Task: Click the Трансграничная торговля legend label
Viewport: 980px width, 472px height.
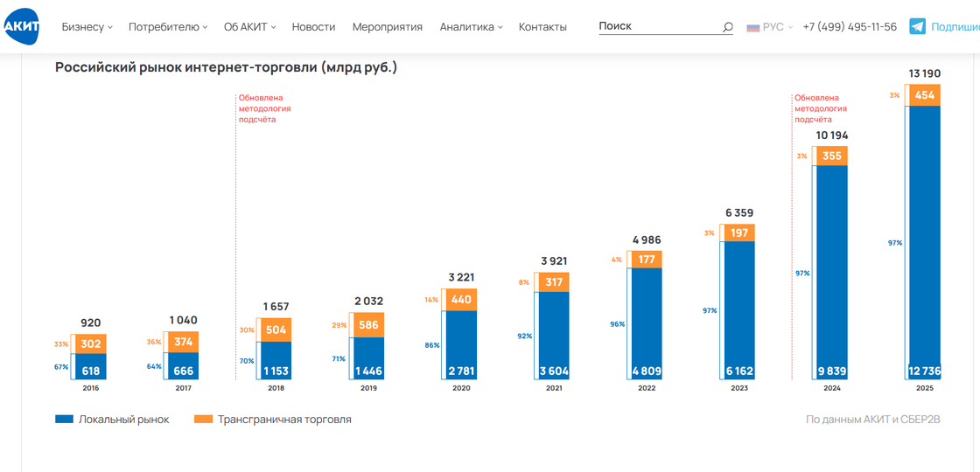Action: 284,420
